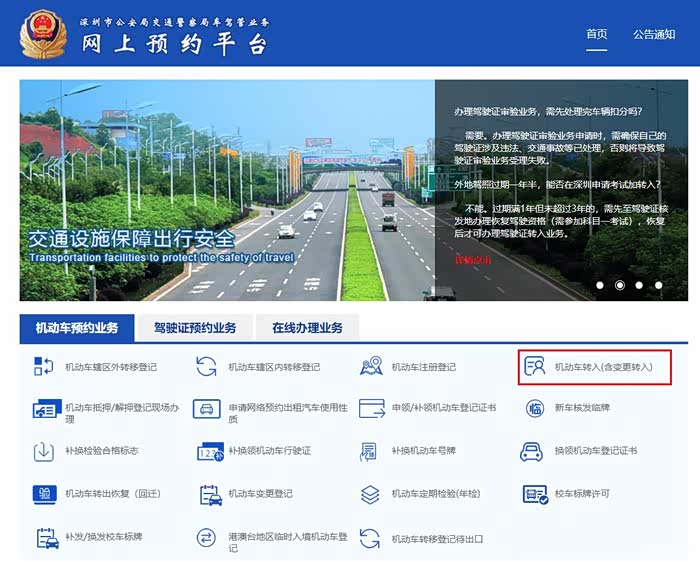The height and width of the screenshot is (562, 700).
Task: Click the 换领机动车登记证书 car icon
Action: click(x=532, y=451)
